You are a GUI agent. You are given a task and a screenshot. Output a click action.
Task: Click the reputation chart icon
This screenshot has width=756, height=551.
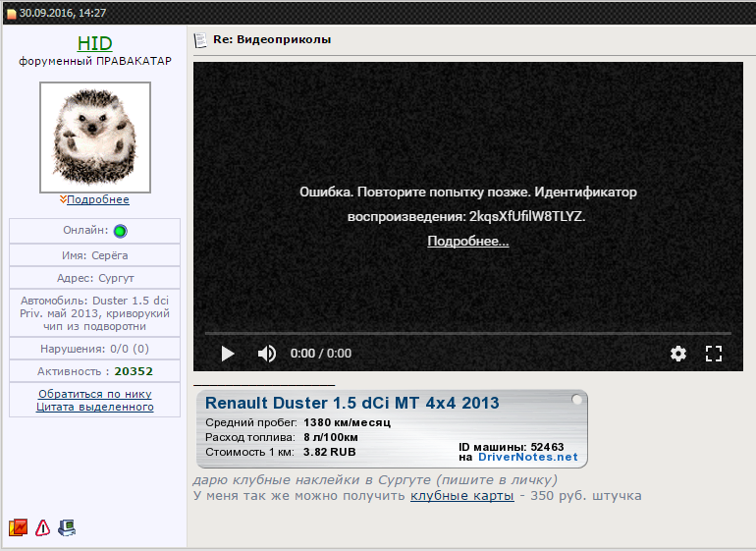[18, 527]
